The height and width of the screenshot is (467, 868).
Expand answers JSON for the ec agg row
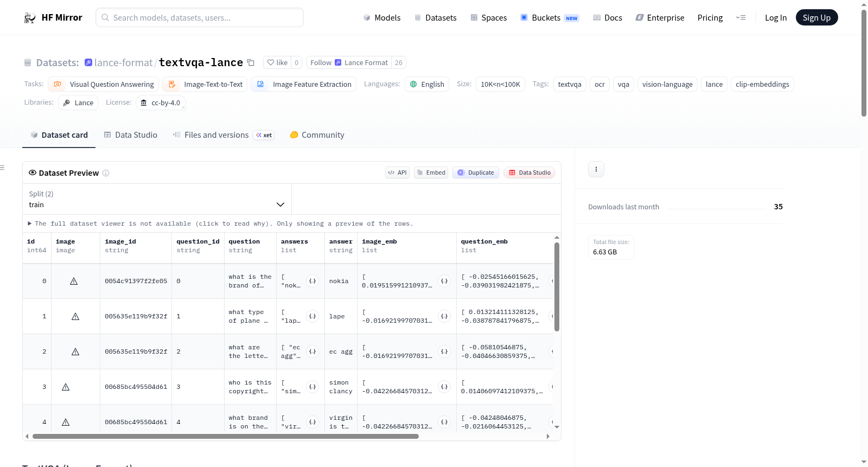(312, 351)
